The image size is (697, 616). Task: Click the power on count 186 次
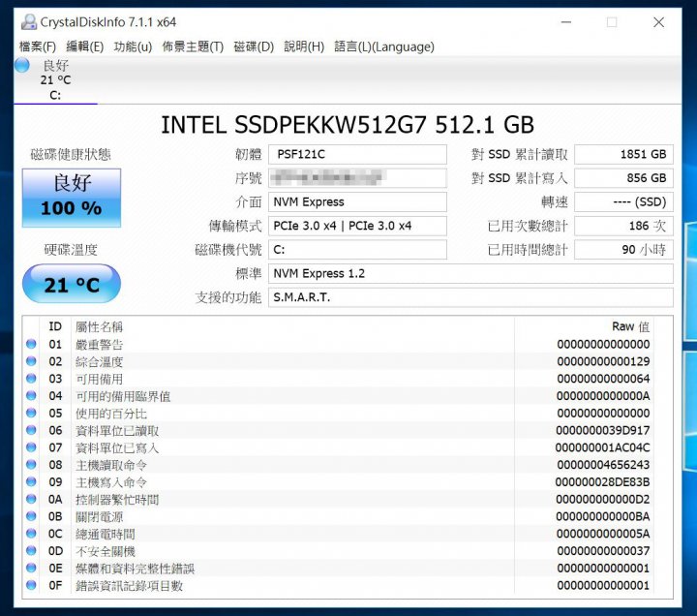click(x=623, y=226)
